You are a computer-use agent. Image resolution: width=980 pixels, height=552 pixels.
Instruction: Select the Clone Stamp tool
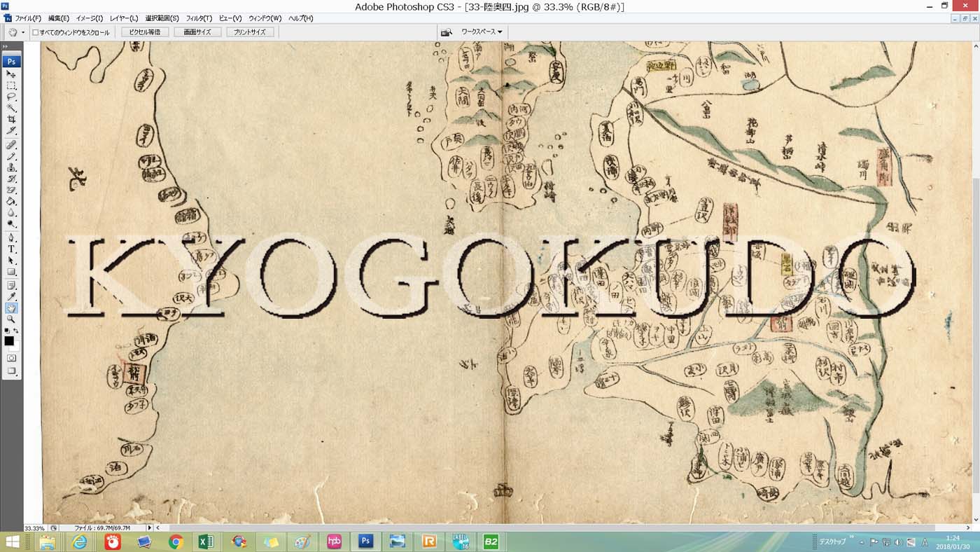(11, 167)
